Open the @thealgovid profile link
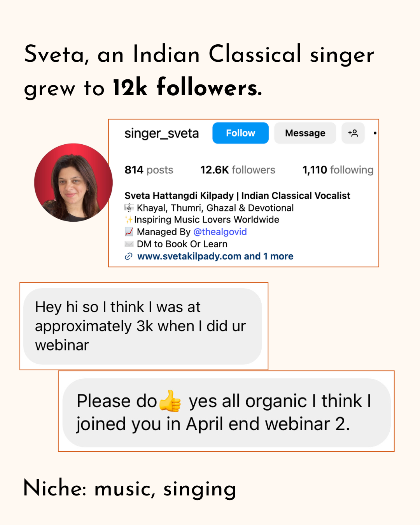The height and width of the screenshot is (525, 420). click(220, 232)
